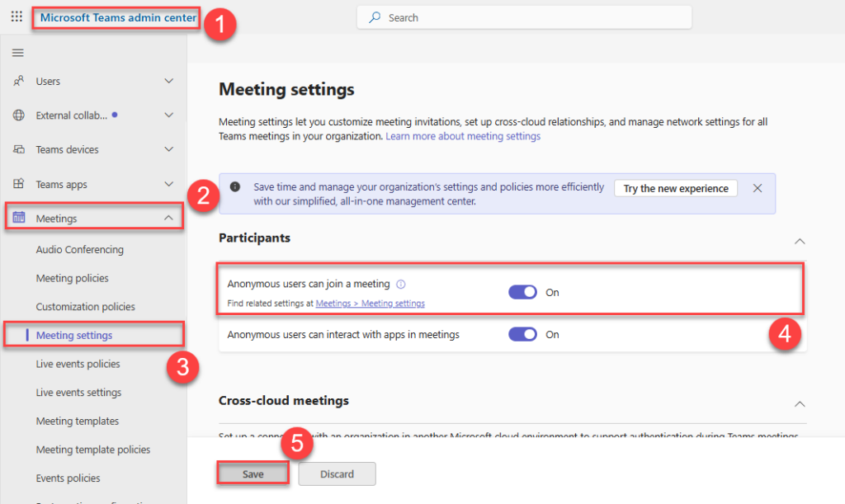
Task: Click the Meeting settings page heading
Action: pyautogui.click(x=286, y=89)
